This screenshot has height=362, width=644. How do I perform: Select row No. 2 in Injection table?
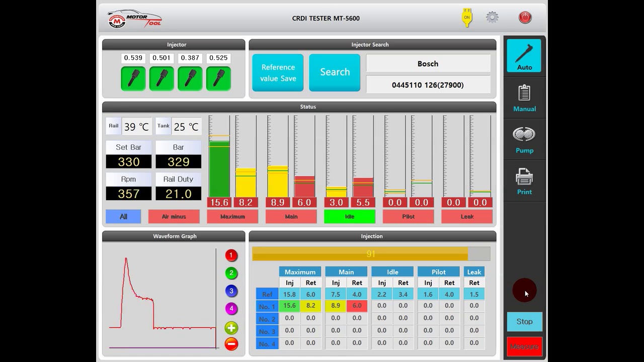tap(267, 319)
